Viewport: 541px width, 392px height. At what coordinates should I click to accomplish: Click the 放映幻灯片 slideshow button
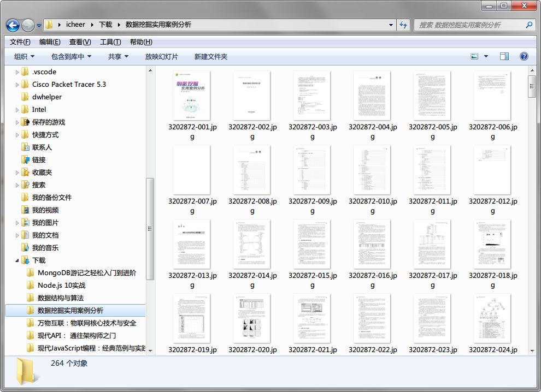pos(161,57)
